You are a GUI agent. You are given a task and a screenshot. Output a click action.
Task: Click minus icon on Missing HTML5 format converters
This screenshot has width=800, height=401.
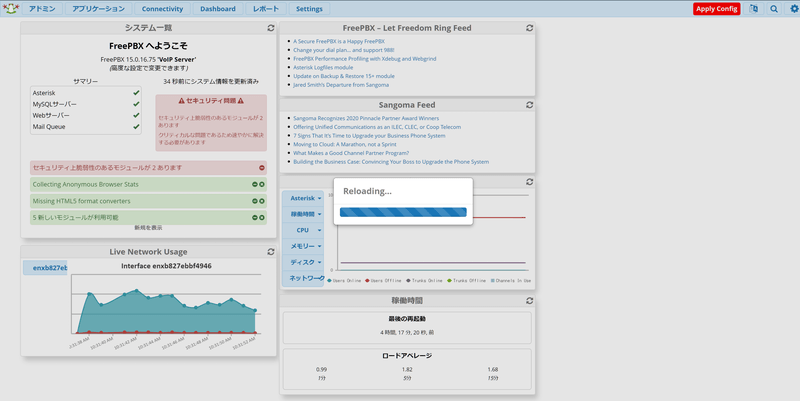(255, 201)
